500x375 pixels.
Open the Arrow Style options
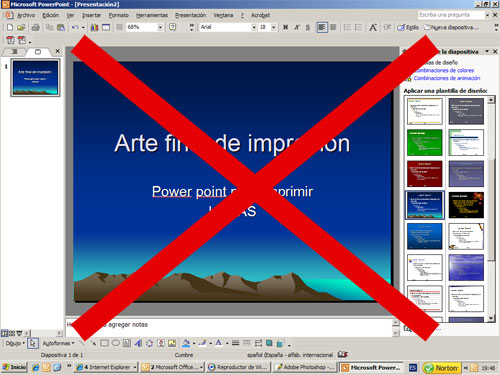pyautogui.click(x=258, y=343)
